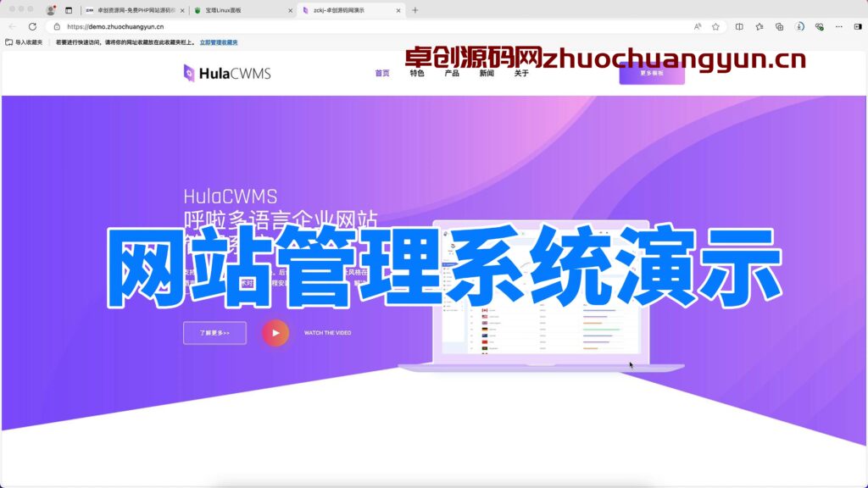The width and height of the screenshot is (868, 488).
Task: Open the 首页 navigation item
Action: click(x=382, y=73)
